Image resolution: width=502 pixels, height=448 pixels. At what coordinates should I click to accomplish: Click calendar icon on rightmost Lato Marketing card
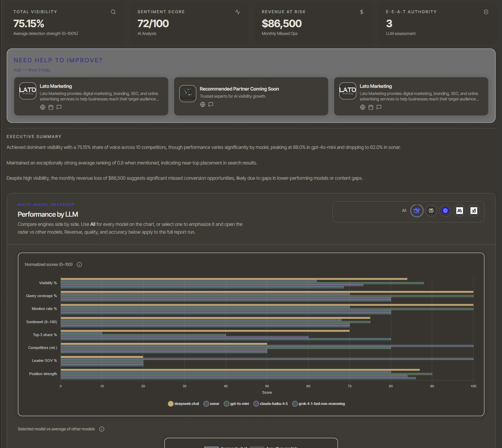click(371, 107)
